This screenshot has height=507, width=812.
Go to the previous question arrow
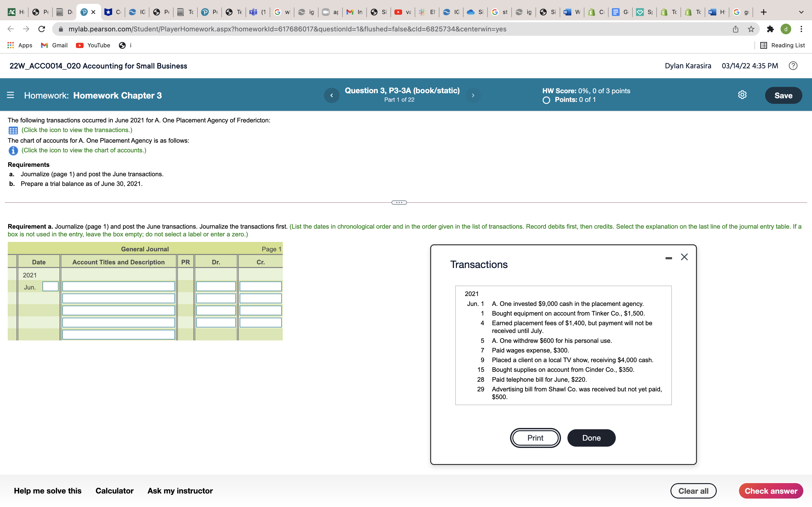click(x=332, y=95)
